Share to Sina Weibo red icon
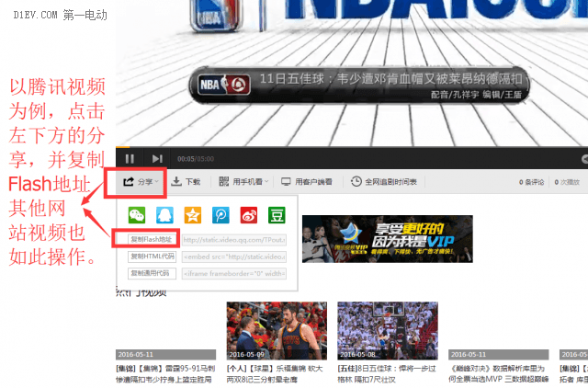 249,215
